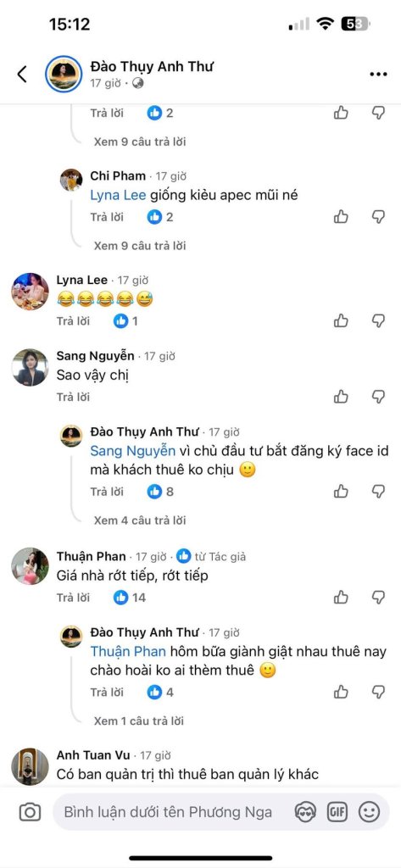
Task: Open the three-dot more options menu
Action: [x=378, y=75]
